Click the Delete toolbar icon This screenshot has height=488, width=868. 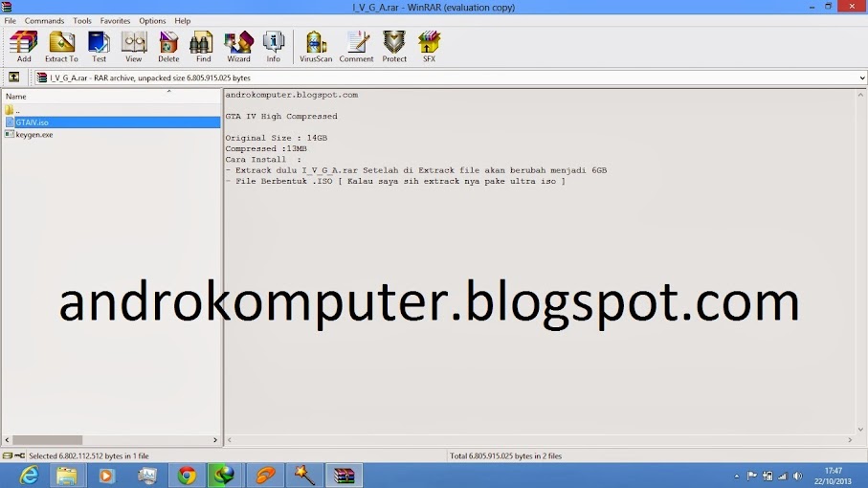pos(168,47)
